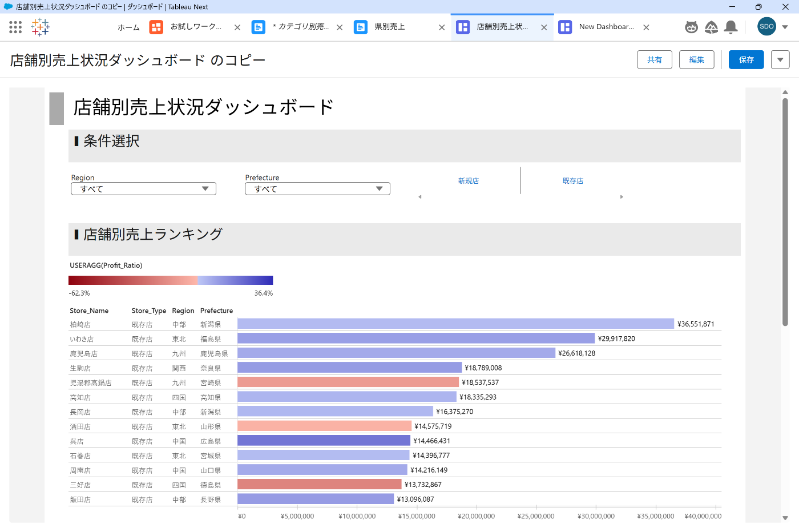Click the dashboard icon on New Dashboard tab

tap(565, 27)
